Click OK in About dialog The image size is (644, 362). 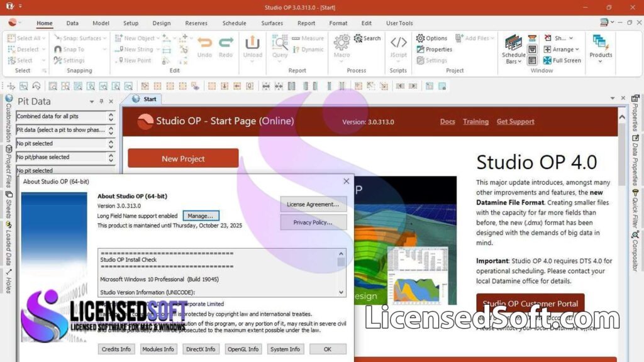click(x=327, y=349)
